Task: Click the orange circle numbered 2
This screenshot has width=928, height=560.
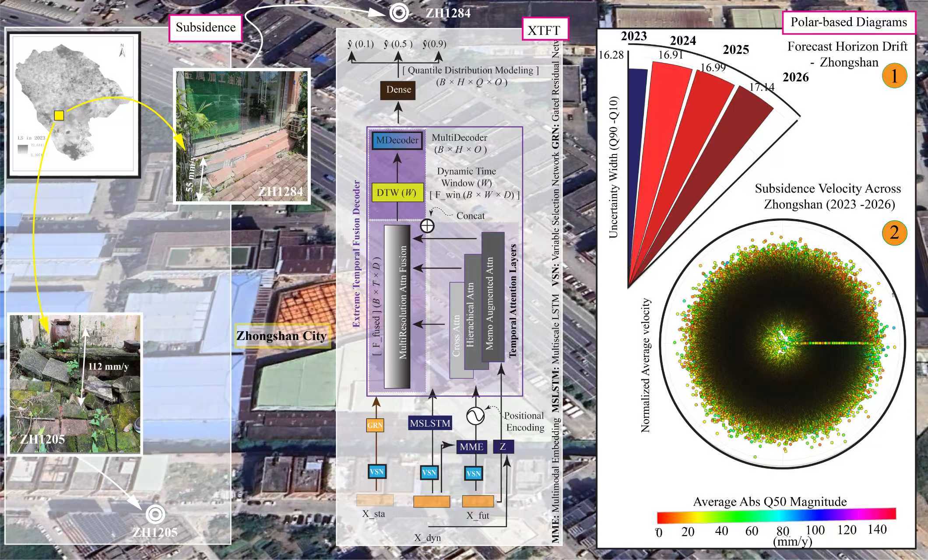Action: pos(894,232)
